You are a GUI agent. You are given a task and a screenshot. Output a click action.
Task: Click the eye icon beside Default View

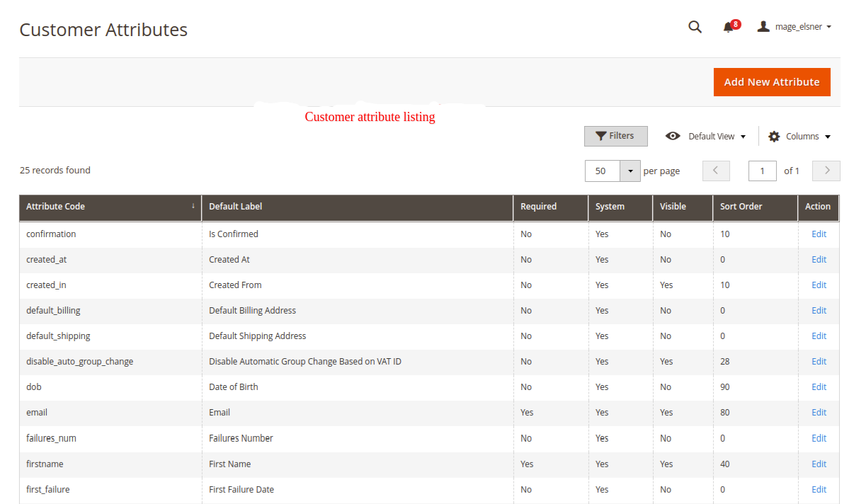click(x=673, y=136)
